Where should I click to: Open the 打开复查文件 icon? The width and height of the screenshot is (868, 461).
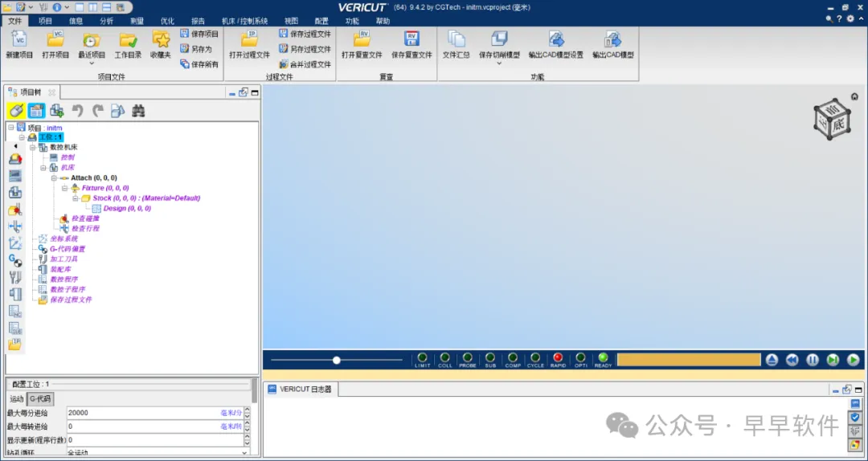click(362, 39)
